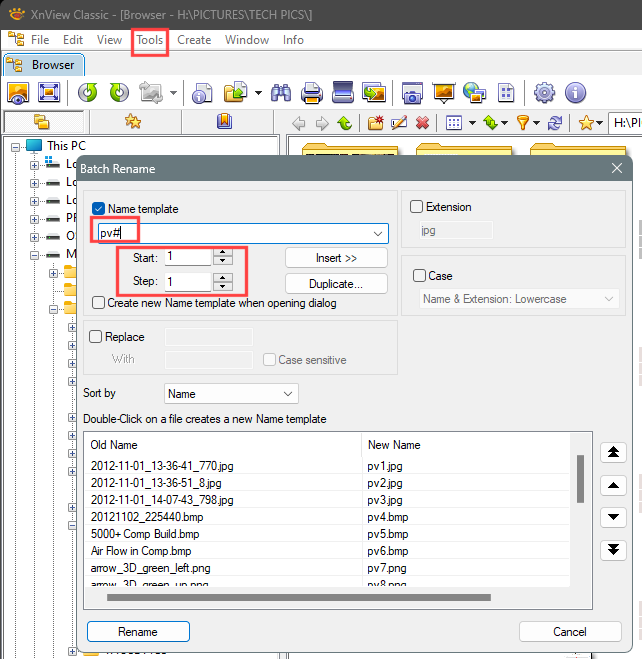Open the View menu
This screenshot has width=642, height=659.
109,40
